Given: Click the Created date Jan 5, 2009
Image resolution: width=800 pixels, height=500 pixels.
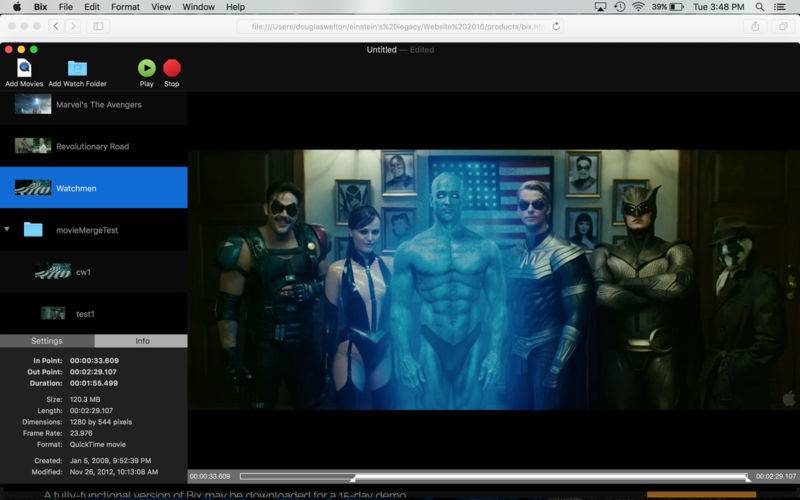Looking at the screenshot, I should 111,460.
